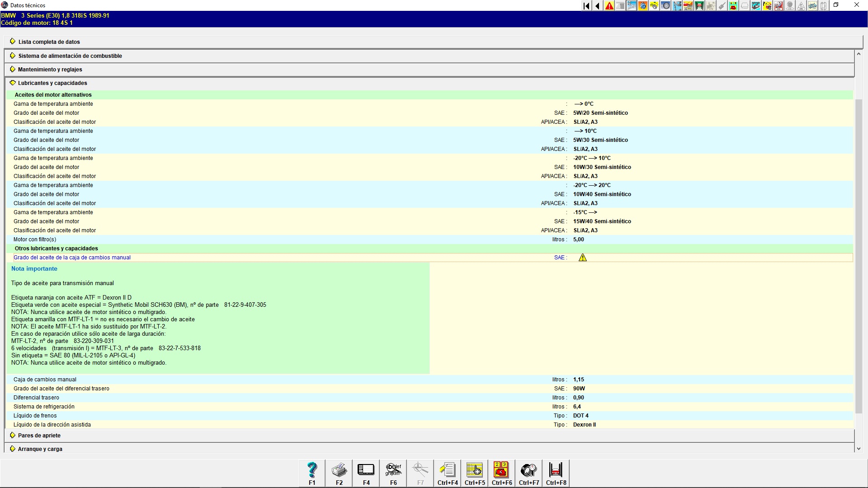Open the yellow warning note for gearbox oil

pyautogui.click(x=582, y=258)
